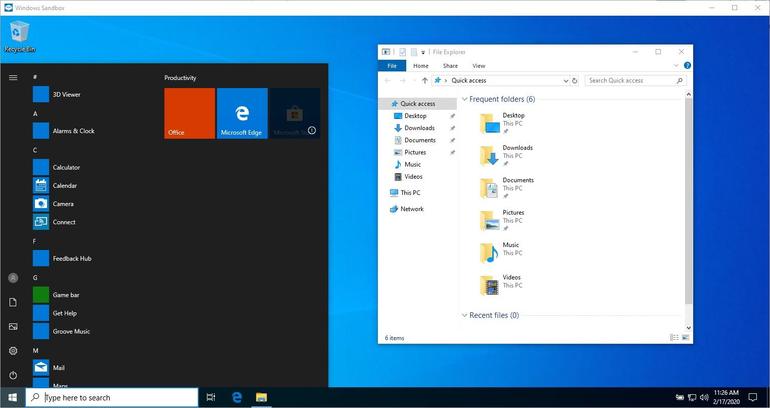The height and width of the screenshot is (408, 770).
Task: Click the File Explorer vertical scrollbar
Action: [688, 211]
